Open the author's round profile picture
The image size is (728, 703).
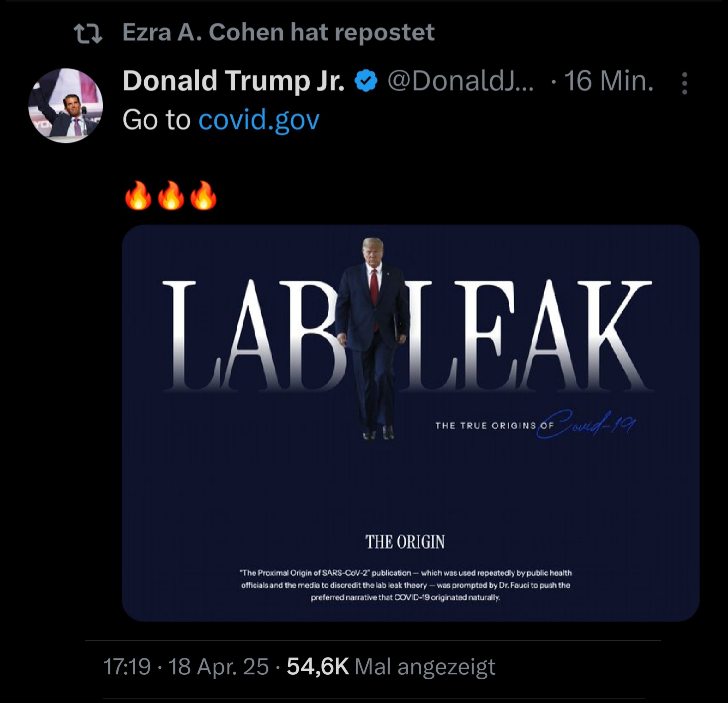(x=66, y=105)
